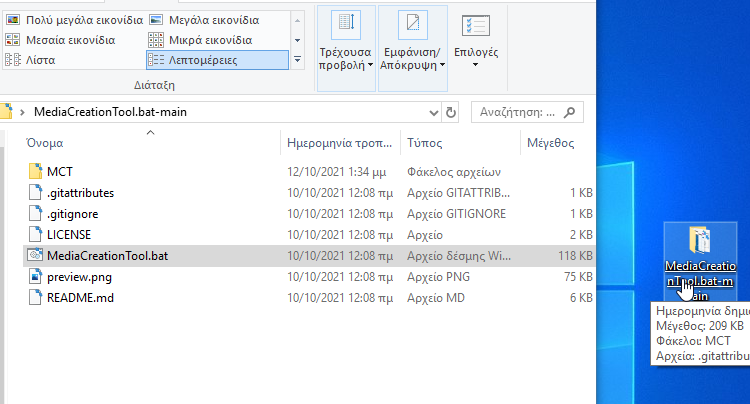Click the MediaCreationTool.bat file name
Screen dimensions: 750x404
(107, 256)
